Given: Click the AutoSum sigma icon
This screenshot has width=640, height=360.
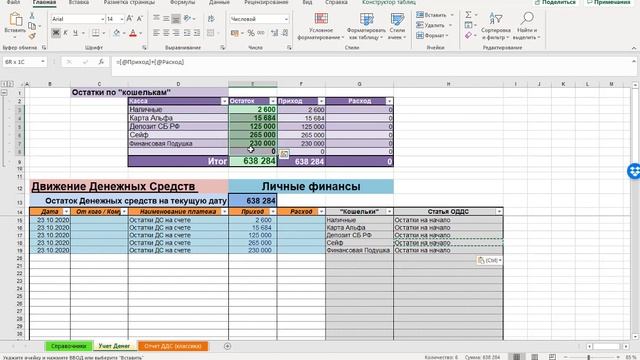Looking at the screenshot, I should (468, 15).
